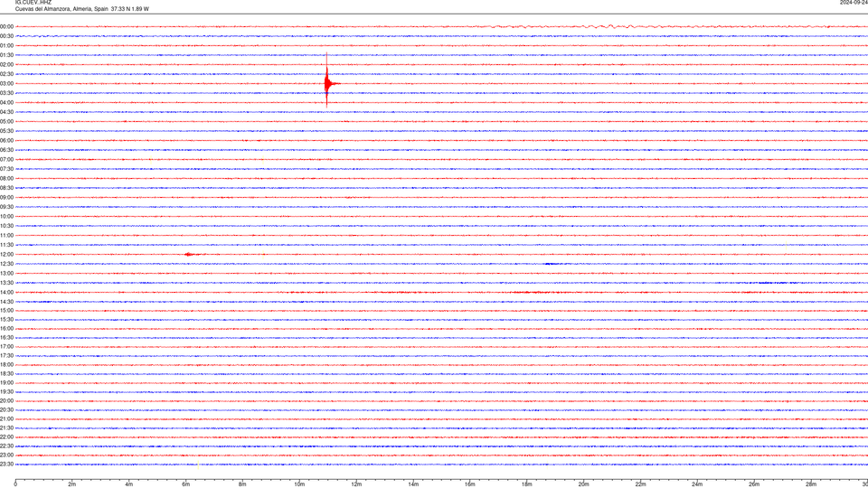Viewport: 868px width, 488px height.
Task: Select the 04:30 trace time label
Action: pyautogui.click(x=6, y=112)
